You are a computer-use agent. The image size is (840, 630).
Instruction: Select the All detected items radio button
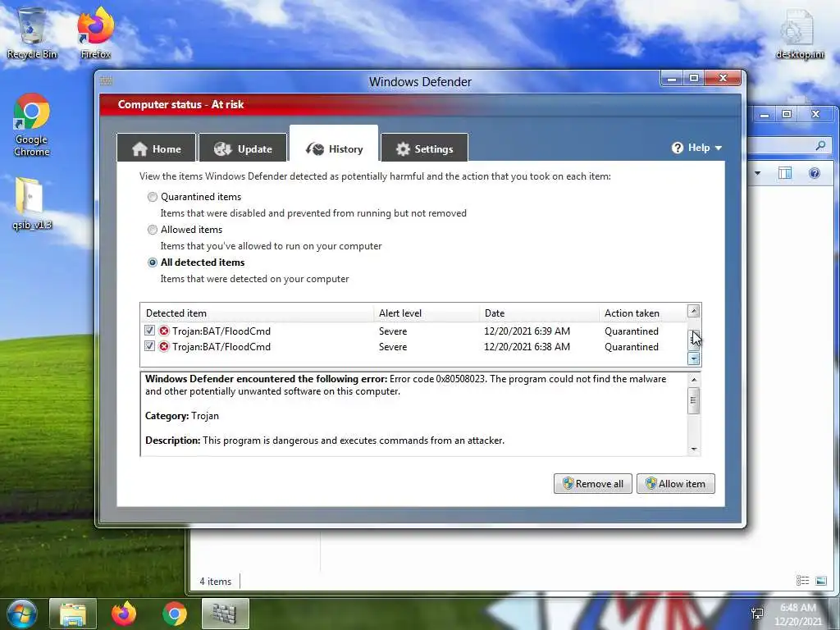(x=153, y=262)
